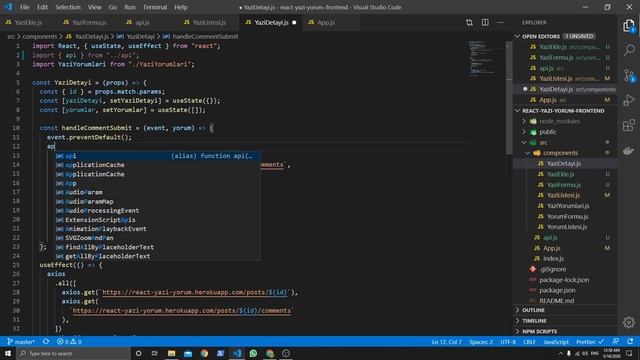Click the Open Changes compare icon
The image size is (640, 360).
click(469, 22)
